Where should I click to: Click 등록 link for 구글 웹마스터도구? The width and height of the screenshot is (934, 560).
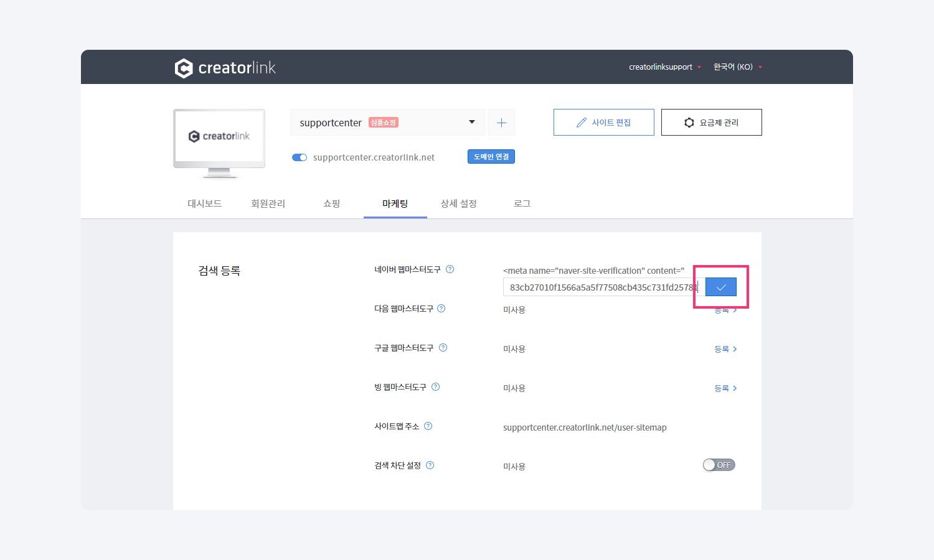click(725, 349)
